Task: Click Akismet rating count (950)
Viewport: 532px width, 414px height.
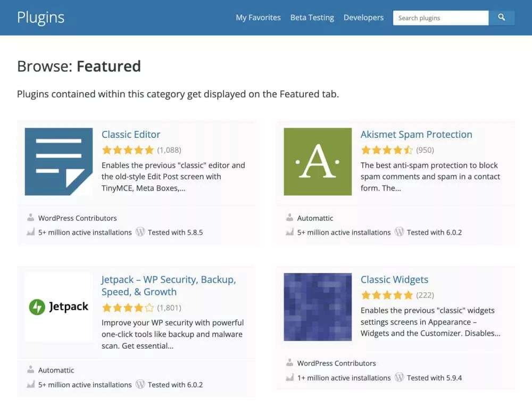Action: pos(425,150)
